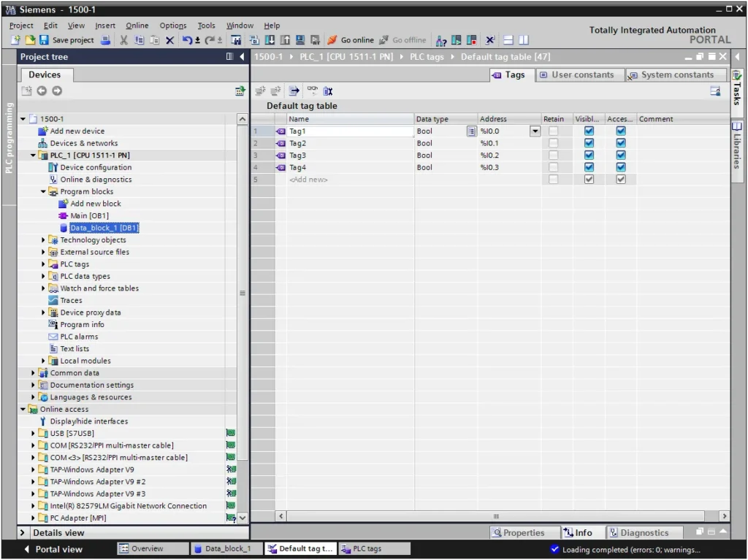Click the Start simulation icon

[x=300, y=40]
